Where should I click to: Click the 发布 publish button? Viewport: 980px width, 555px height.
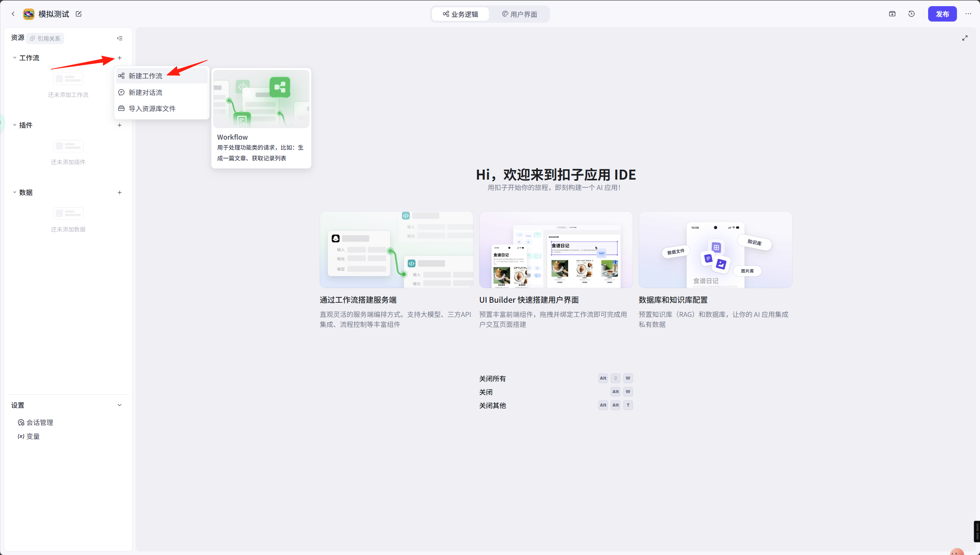point(942,14)
